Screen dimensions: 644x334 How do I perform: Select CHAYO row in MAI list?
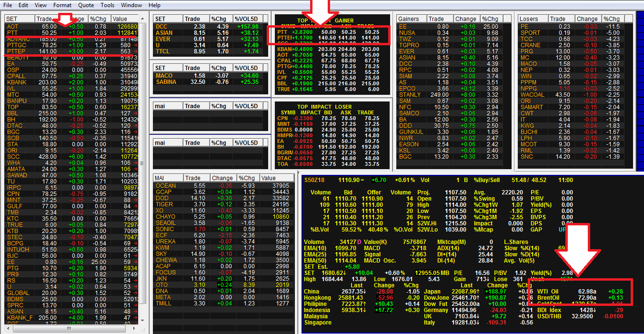[x=223, y=216]
